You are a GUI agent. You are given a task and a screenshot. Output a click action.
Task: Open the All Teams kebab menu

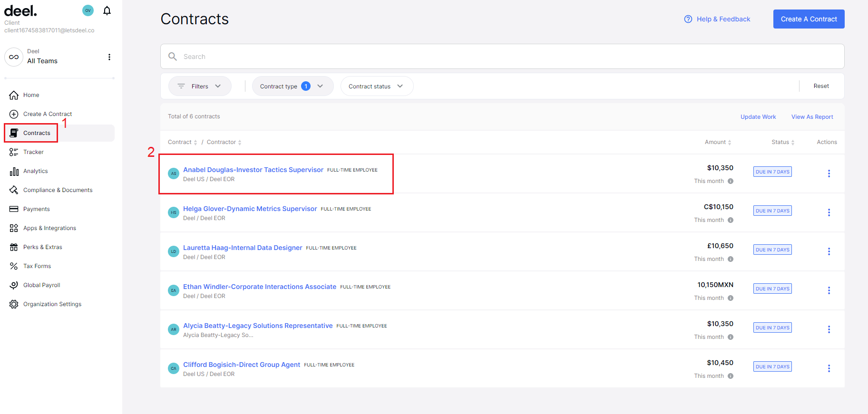[x=109, y=57]
